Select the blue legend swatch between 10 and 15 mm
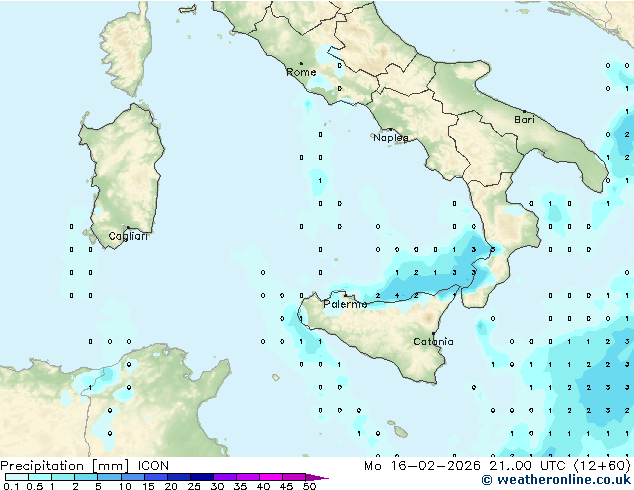634x490 pixels. click(x=132, y=477)
